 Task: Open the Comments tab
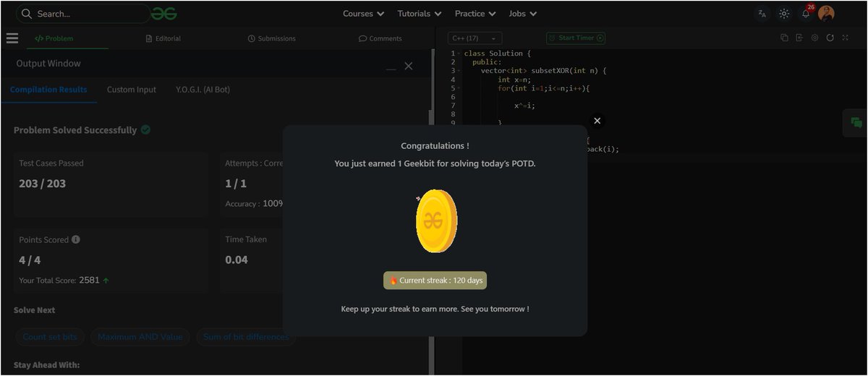coord(380,38)
